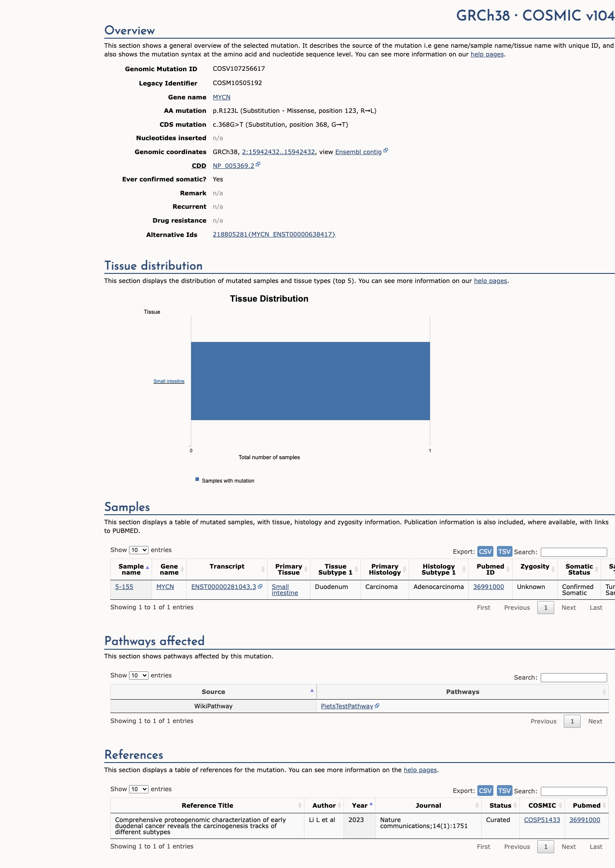Screen dimensions: 615x868
Task: Sort References by COSMIC column
Action: 542,806
